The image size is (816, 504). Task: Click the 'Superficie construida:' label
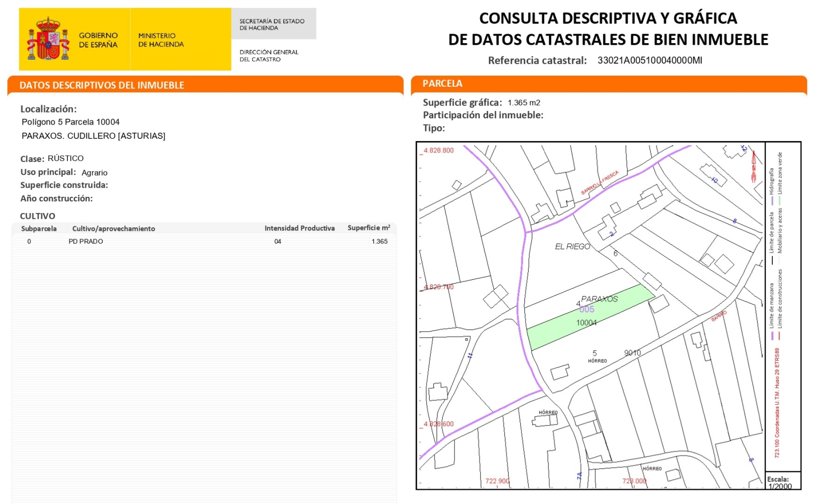click(x=64, y=185)
